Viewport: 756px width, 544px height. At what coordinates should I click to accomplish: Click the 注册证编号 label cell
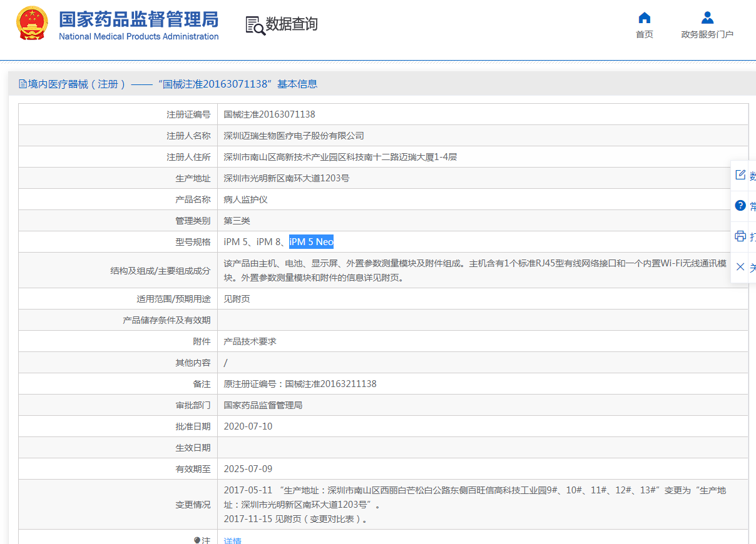coord(118,114)
